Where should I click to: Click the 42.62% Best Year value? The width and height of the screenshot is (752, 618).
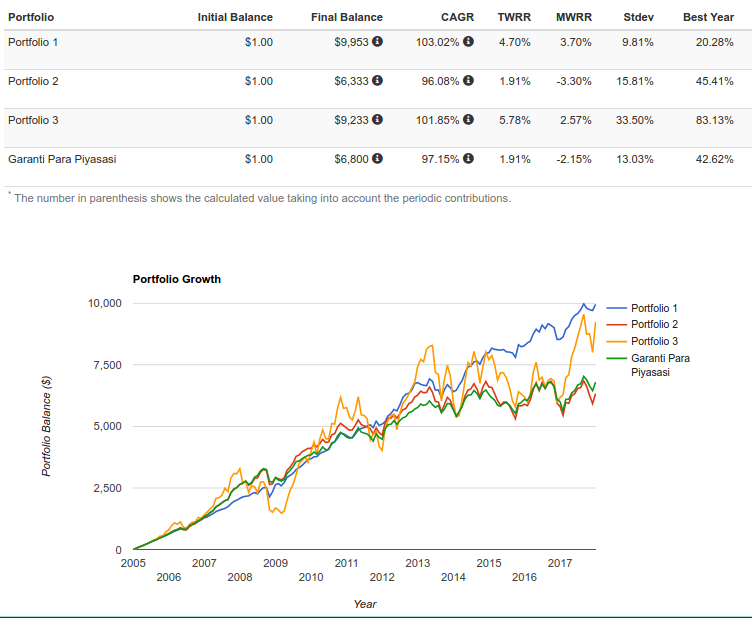pos(715,159)
